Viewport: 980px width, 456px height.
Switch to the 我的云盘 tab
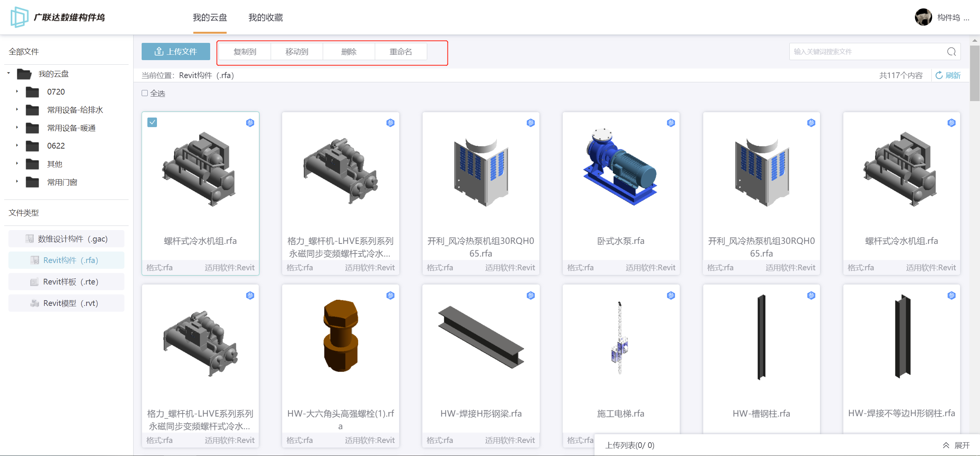click(x=210, y=18)
